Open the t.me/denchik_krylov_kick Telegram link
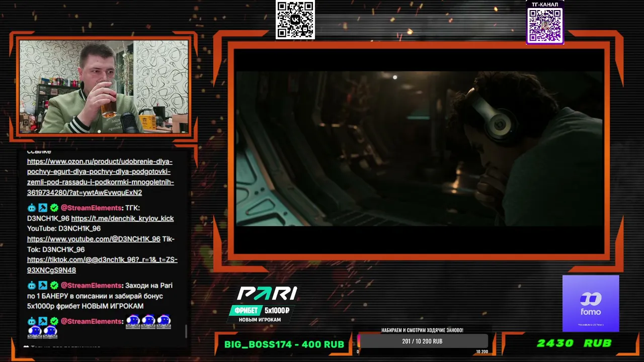 click(x=122, y=218)
